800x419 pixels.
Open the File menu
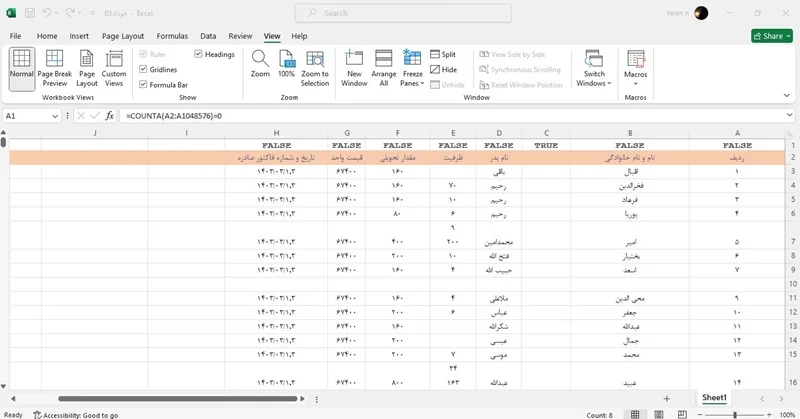(x=15, y=36)
